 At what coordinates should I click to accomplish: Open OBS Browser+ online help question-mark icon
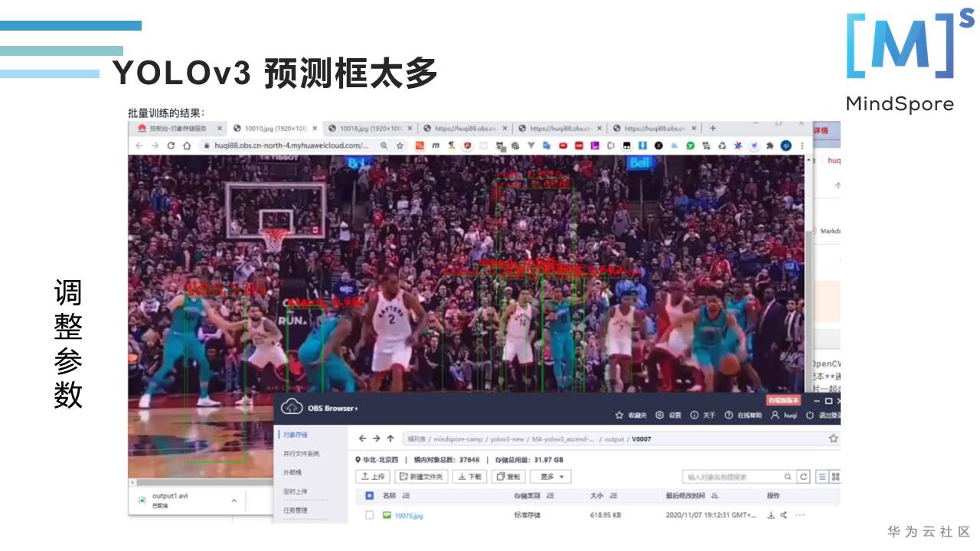[x=729, y=415]
